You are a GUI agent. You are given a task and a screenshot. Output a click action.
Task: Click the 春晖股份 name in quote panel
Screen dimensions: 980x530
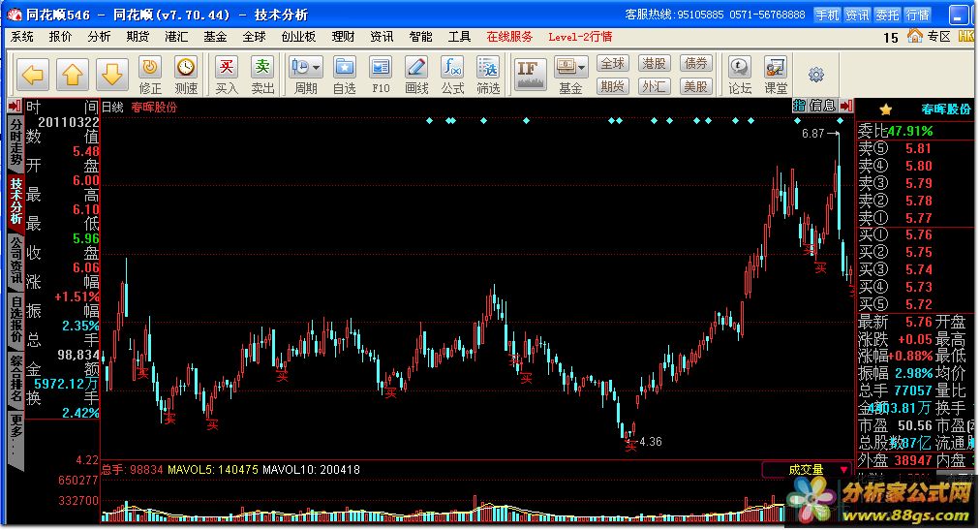coord(946,109)
